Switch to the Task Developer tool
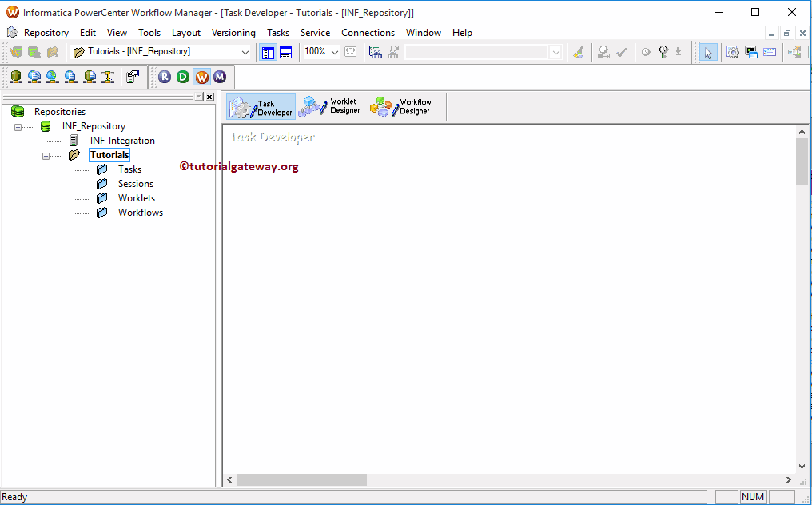The image size is (812, 505). click(261, 107)
